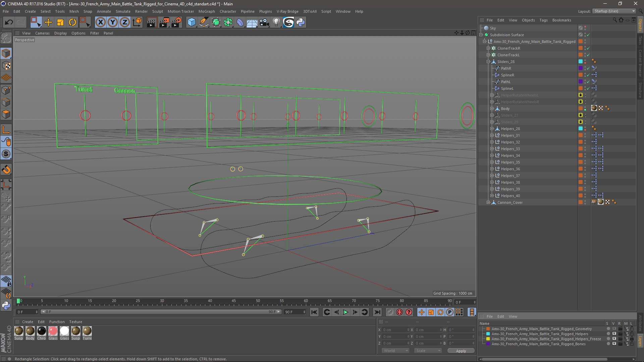Toggle Autokeying button
The height and width of the screenshot is (362, 644).
point(399,312)
